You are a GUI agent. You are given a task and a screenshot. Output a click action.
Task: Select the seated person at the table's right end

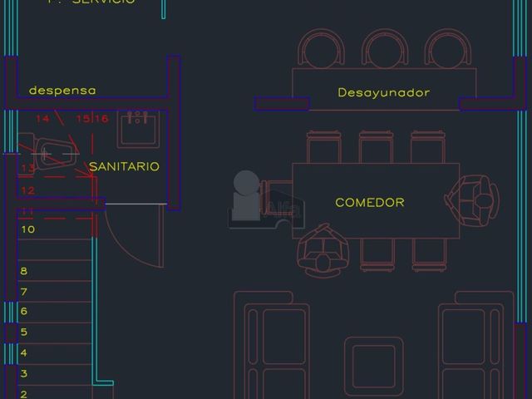click(472, 200)
